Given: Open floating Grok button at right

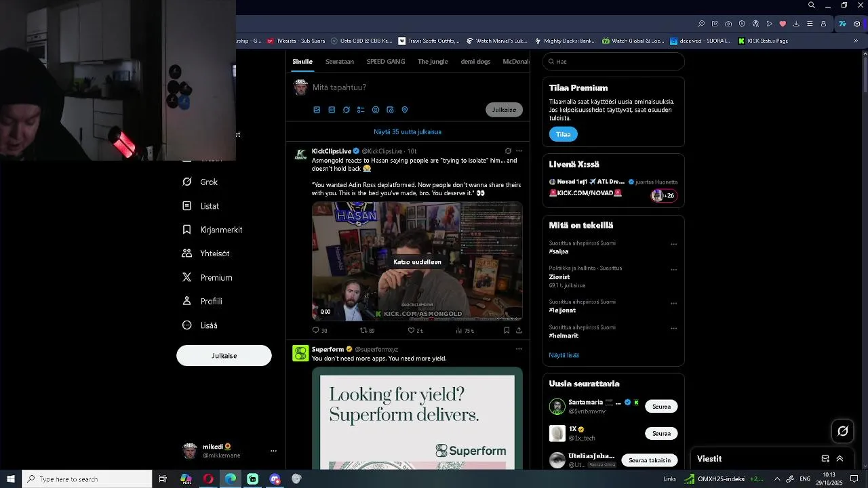Looking at the screenshot, I should (843, 431).
